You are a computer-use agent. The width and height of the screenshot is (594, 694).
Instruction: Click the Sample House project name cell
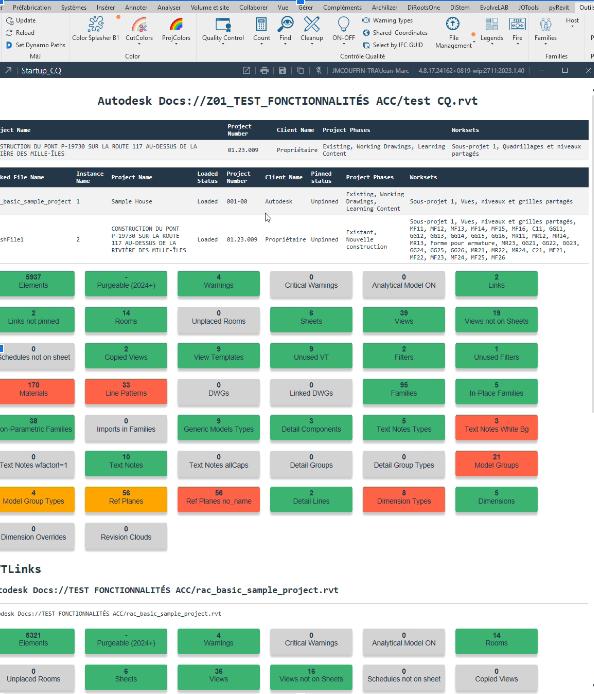coord(131,201)
